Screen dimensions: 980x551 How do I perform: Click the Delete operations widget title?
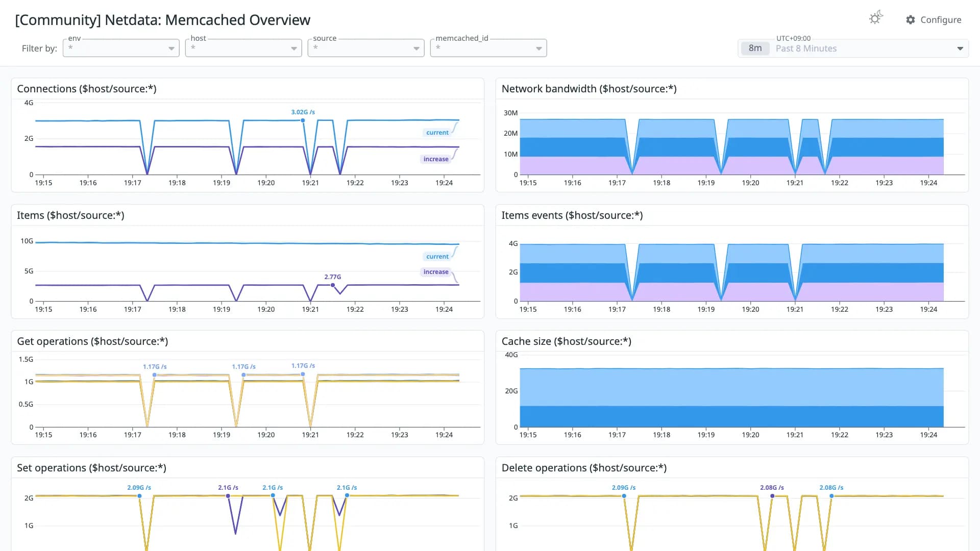coord(584,468)
